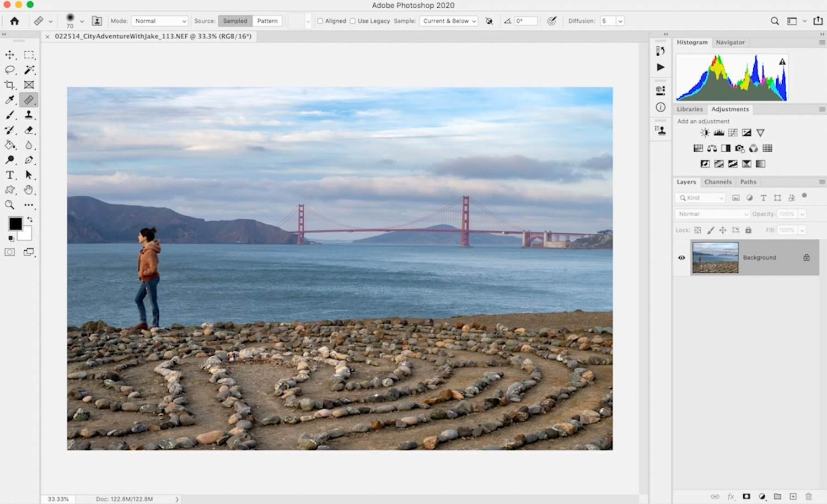Select the Dodge tool

(x=10, y=160)
